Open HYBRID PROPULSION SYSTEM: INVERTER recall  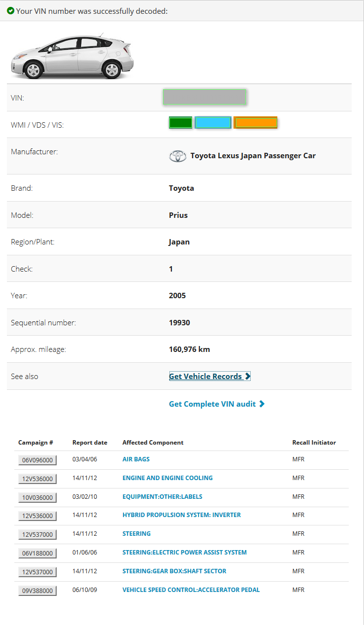[x=182, y=515]
